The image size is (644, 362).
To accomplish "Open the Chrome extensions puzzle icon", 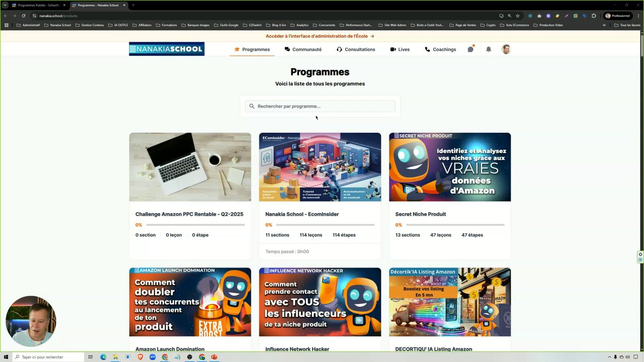I will coord(594,16).
